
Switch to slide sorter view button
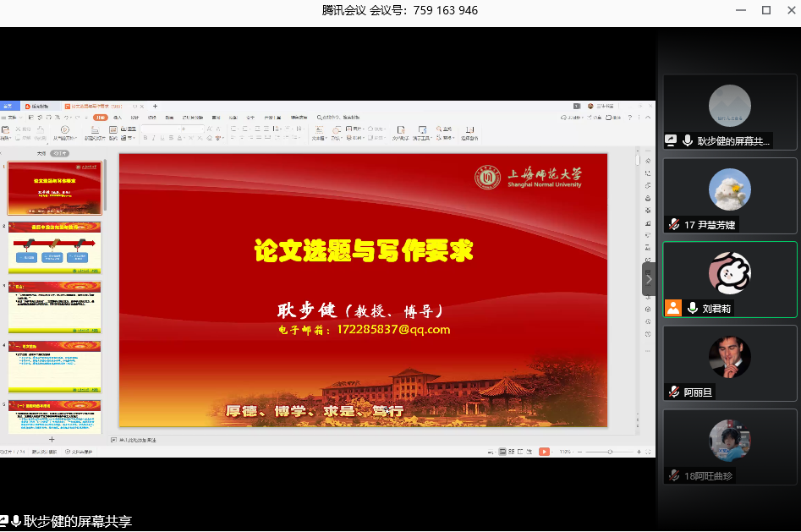[513, 452]
